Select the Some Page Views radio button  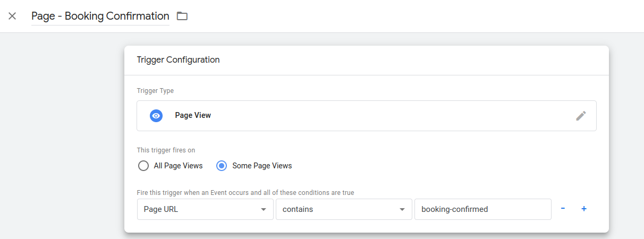pyautogui.click(x=222, y=166)
